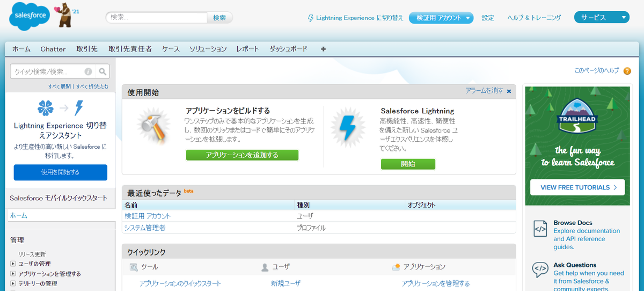Click リリース更新 in the sidebar
The width and height of the screenshot is (644, 291).
coord(32,254)
